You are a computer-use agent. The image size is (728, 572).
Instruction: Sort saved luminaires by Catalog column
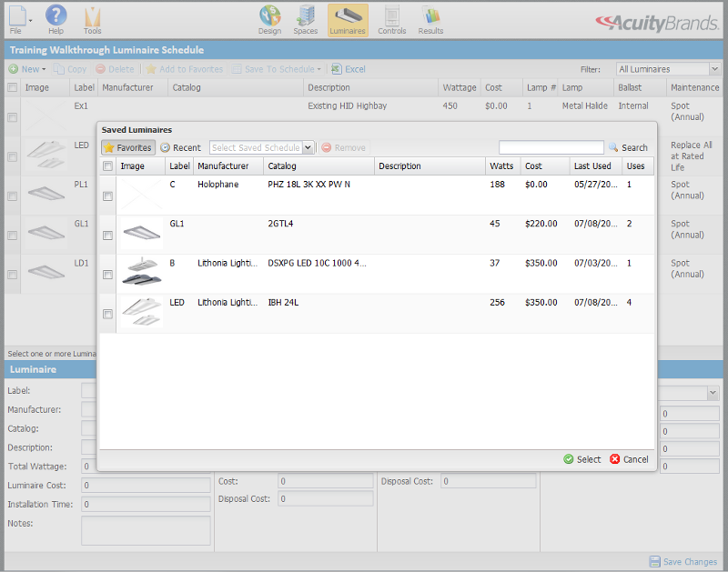click(319, 166)
